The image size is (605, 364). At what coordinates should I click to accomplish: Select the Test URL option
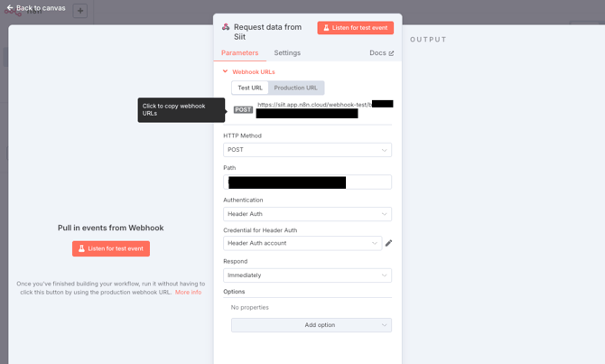[x=250, y=88]
